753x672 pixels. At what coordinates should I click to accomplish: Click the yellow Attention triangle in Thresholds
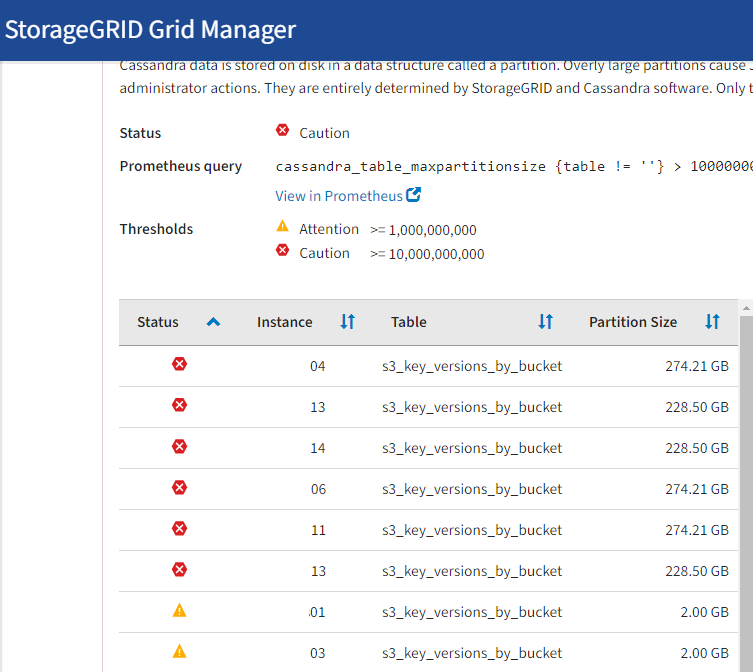(x=282, y=227)
